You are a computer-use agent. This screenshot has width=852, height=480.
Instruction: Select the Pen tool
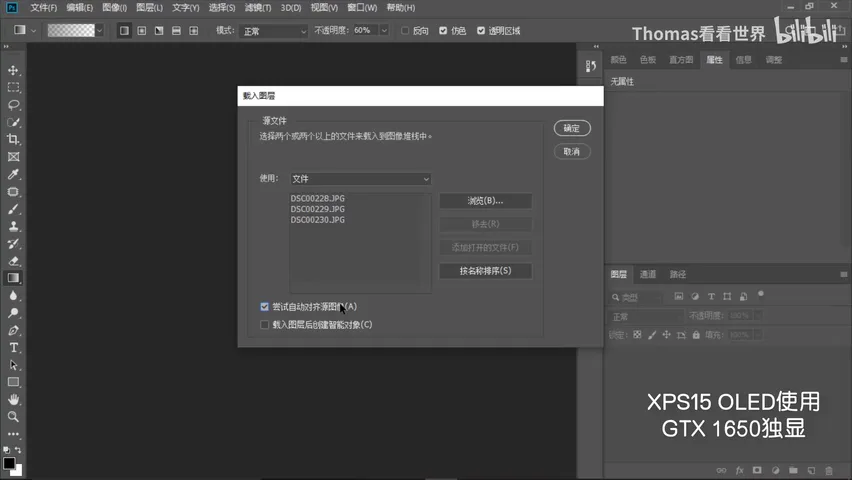coord(14,331)
